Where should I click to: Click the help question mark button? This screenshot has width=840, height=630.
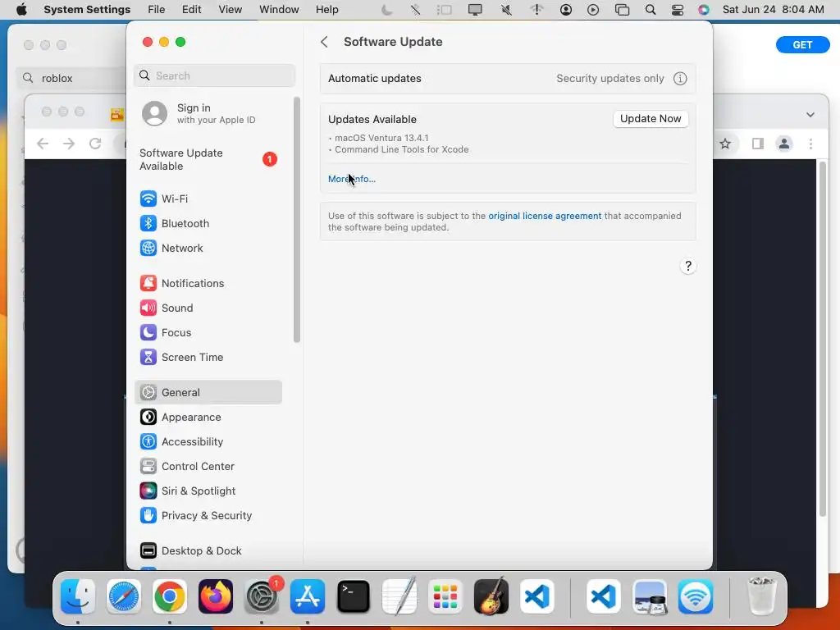pos(688,267)
